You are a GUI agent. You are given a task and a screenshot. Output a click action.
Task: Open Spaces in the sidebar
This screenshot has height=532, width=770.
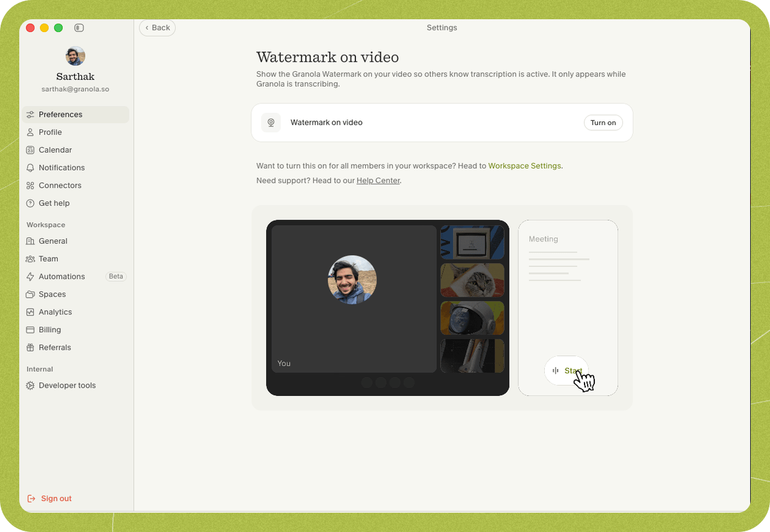[76, 295]
